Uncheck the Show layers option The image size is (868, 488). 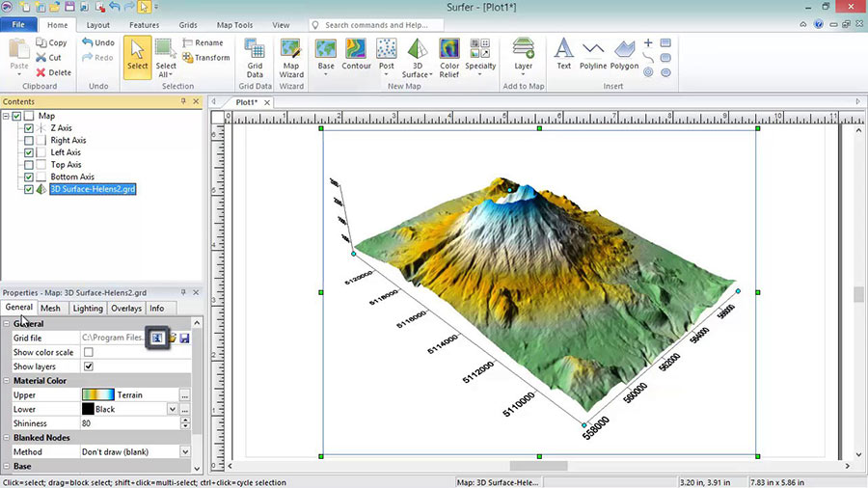click(89, 366)
